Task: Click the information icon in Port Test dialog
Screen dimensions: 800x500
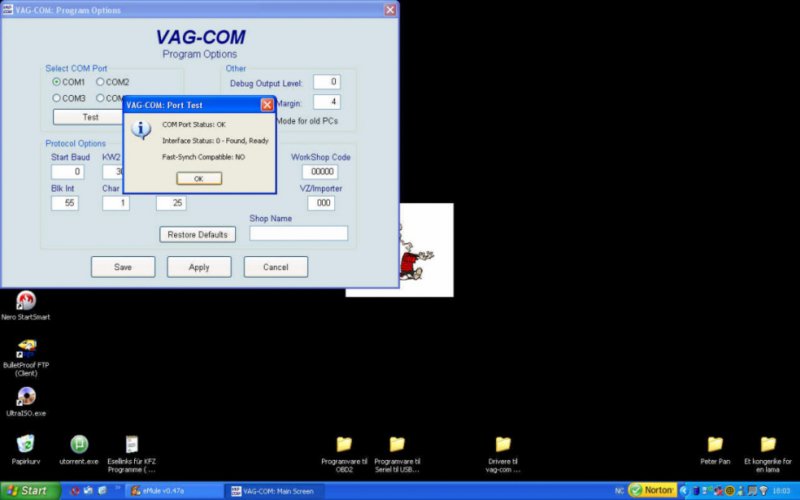Action: point(141,130)
